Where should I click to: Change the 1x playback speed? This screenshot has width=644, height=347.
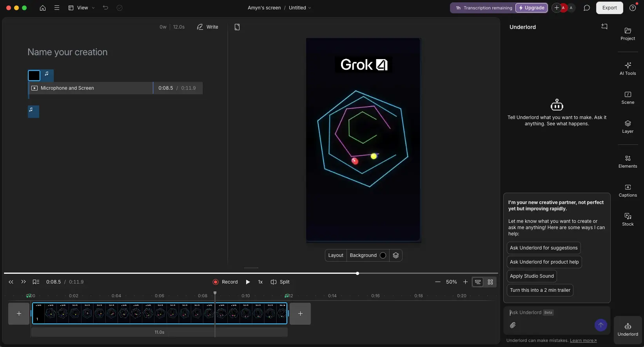(x=260, y=282)
